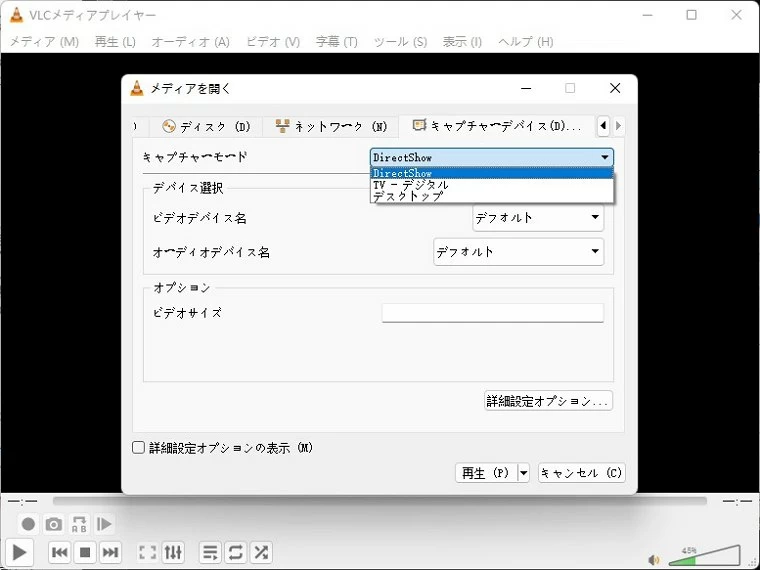Open the メディア (M) menu
Viewport: 760px width, 570px height.
(44, 42)
